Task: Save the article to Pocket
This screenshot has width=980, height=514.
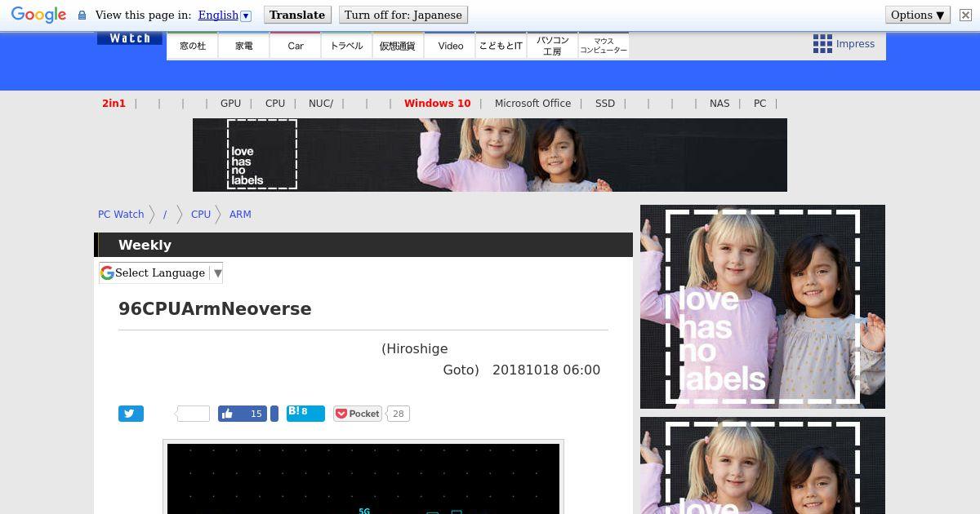Action: pyautogui.click(x=358, y=414)
